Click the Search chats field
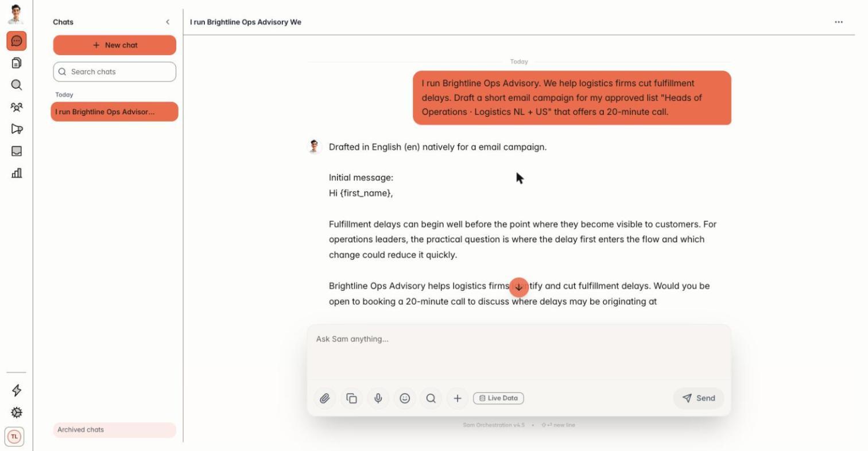 [x=115, y=72]
